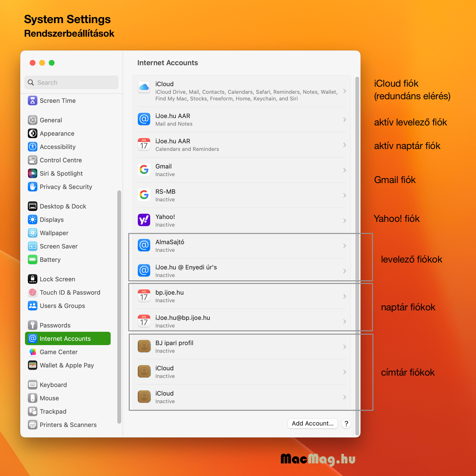Select General label in the sidebar
Screen dimensions: 476x476
51,120
